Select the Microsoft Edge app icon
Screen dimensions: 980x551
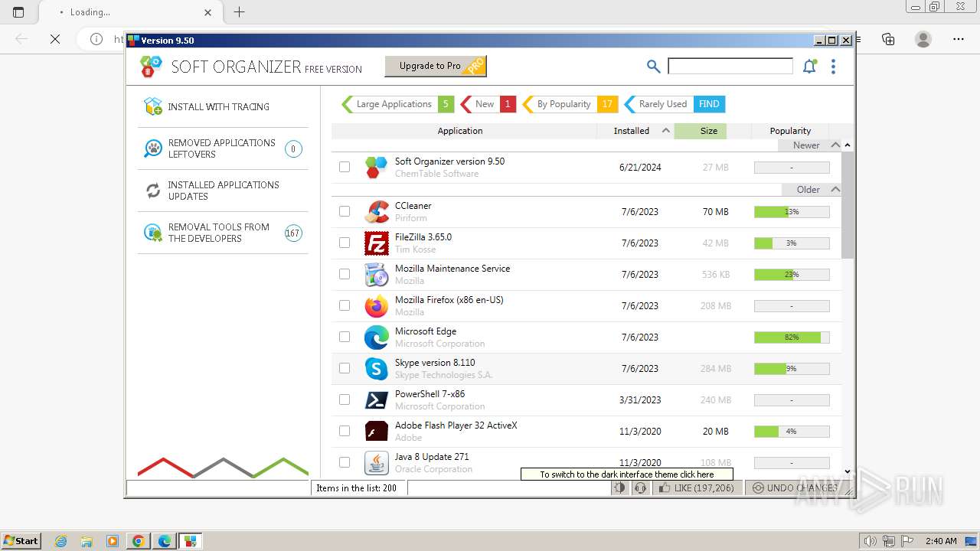coord(377,337)
